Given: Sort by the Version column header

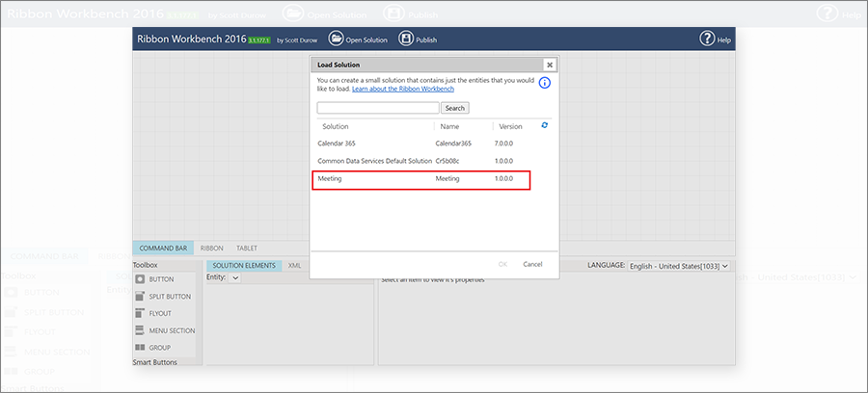Looking at the screenshot, I should click(x=510, y=126).
